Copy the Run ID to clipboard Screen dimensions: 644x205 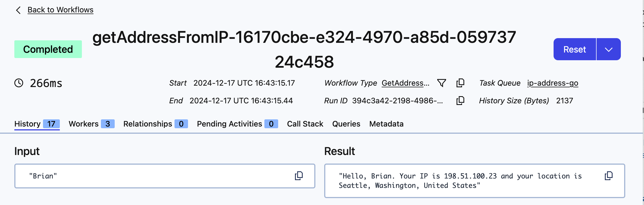point(460,101)
